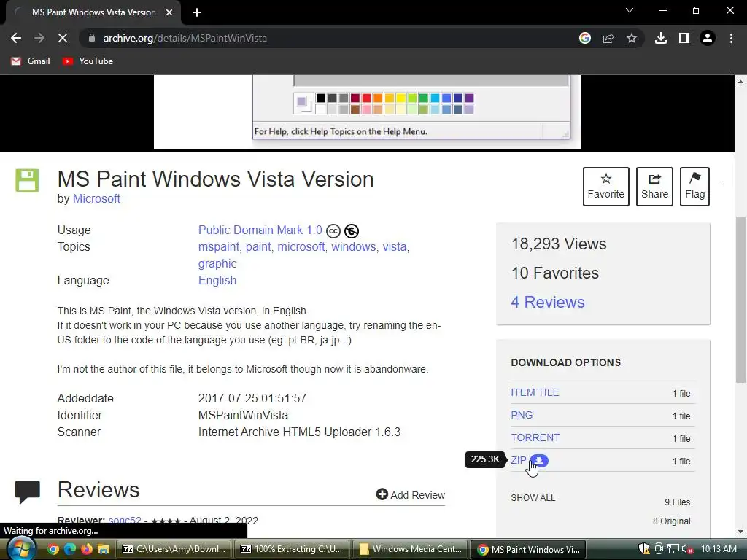Open File Explorer from quick launch
Viewport: 747px width, 560px height.
pos(104,549)
